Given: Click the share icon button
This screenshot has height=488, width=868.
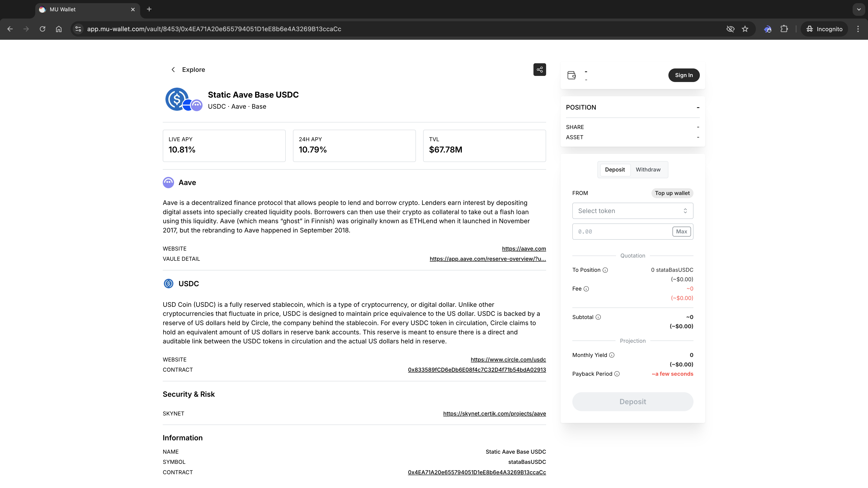Looking at the screenshot, I should (x=540, y=70).
